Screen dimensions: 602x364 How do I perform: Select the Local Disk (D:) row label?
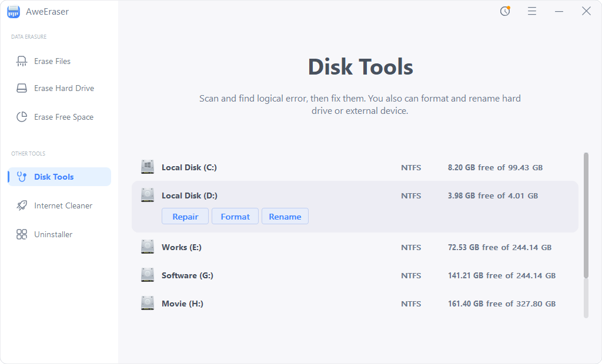tap(189, 196)
